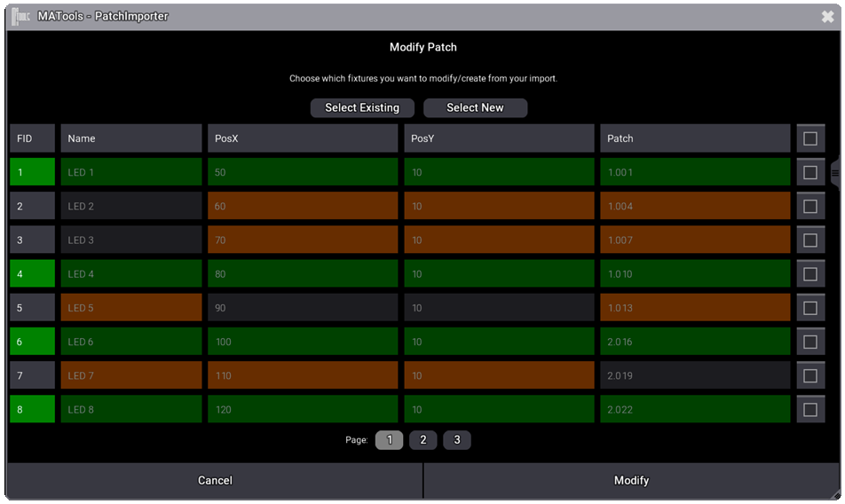845x504 pixels.
Task: Cancel the patch modification
Action: pos(215,480)
